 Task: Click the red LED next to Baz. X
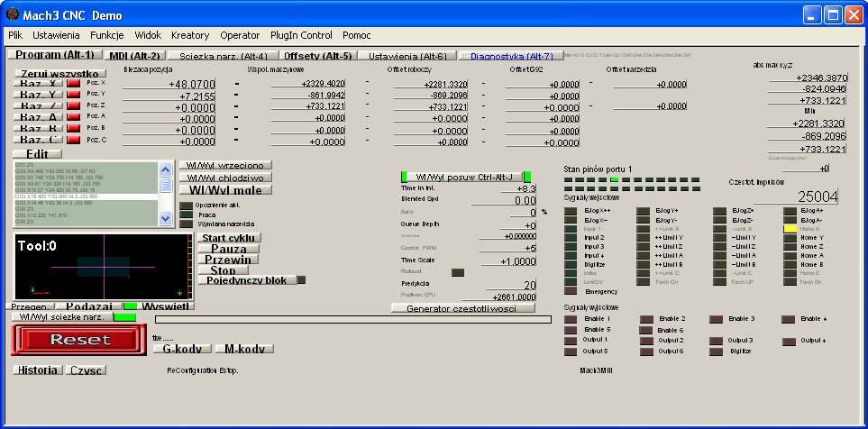click(x=74, y=83)
